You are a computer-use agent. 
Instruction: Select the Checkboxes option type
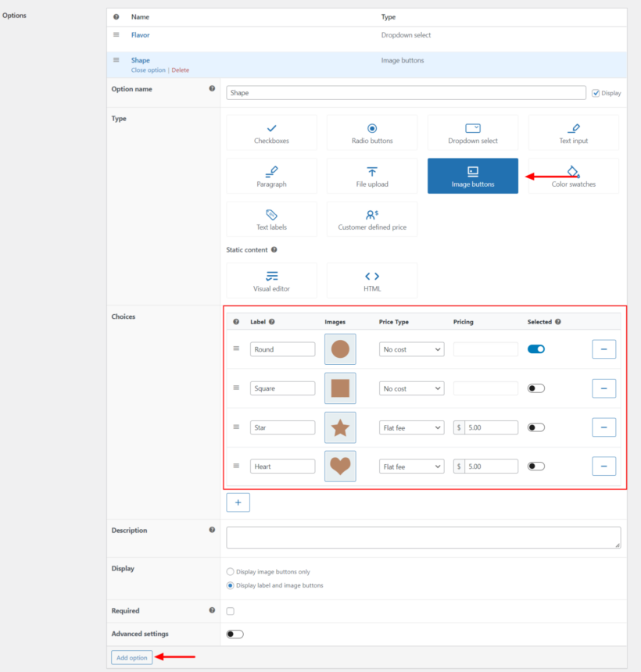tap(271, 132)
